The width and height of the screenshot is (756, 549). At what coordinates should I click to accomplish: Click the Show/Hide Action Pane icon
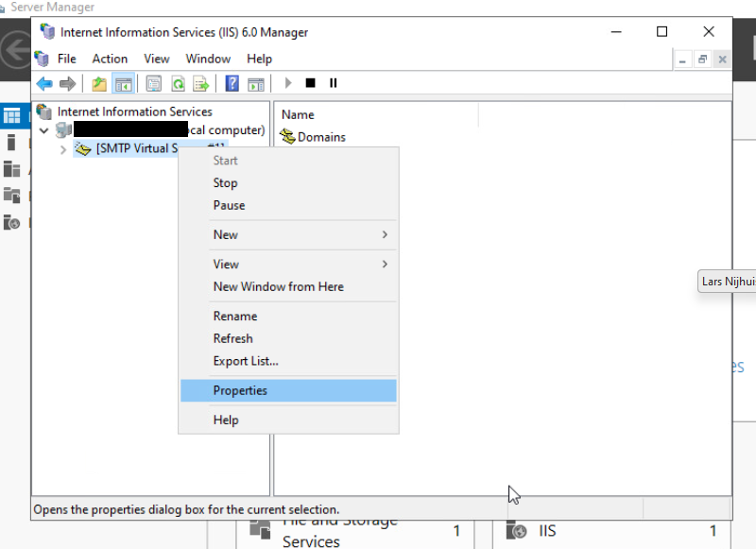[x=255, y=84]
